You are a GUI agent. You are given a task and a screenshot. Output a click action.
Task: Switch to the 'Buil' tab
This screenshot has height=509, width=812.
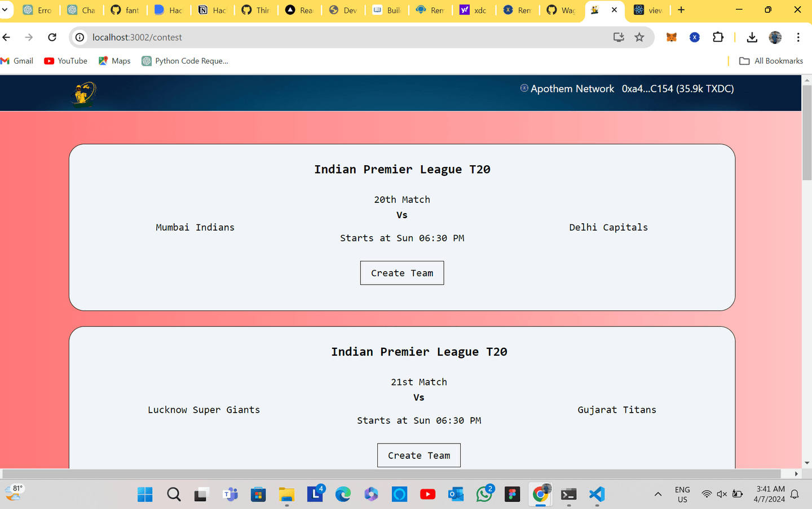pyautogui.click(x=387, y=10)
